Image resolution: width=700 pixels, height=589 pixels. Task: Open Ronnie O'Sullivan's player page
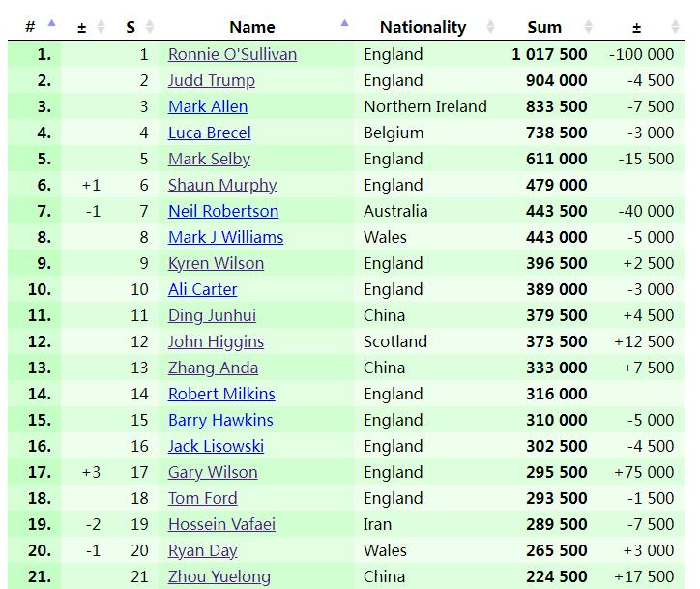232,54
